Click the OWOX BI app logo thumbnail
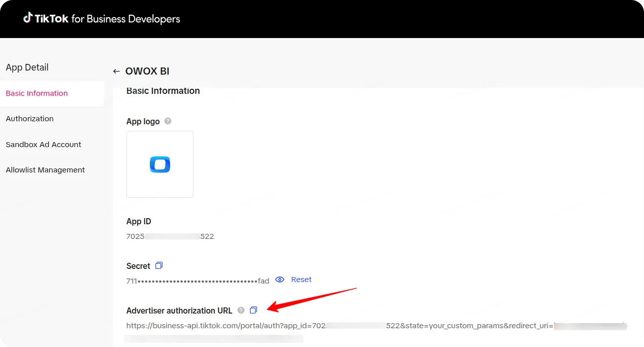Viewport: 644px width, 347px height. tap(160, 164)
